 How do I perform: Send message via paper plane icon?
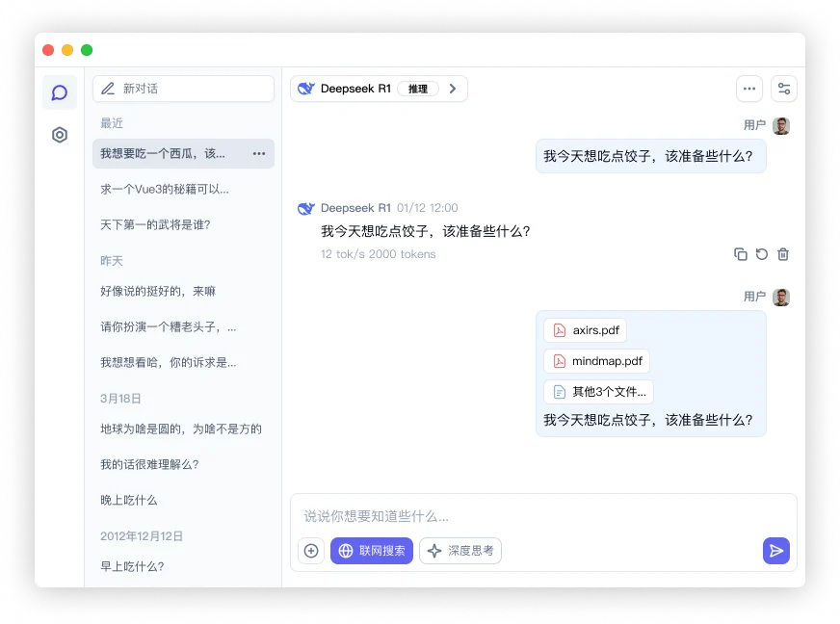[776, 551]
